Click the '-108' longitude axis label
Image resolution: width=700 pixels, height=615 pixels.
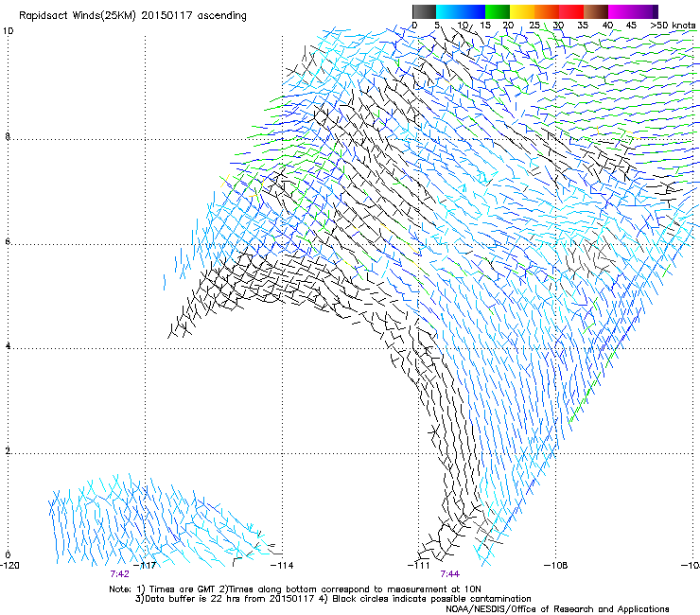[x=556, y=566]
